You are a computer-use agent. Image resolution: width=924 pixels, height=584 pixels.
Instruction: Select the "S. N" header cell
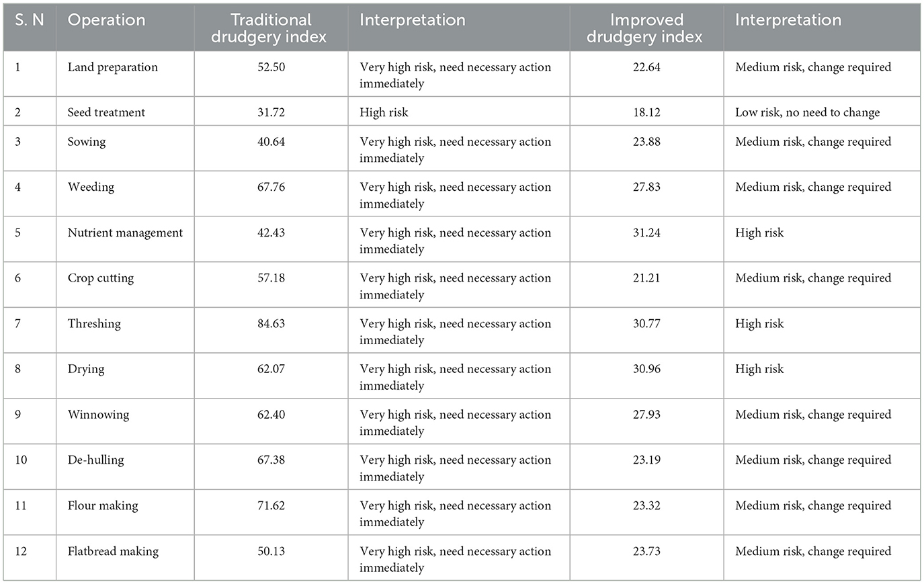click(x=30, y=20)
